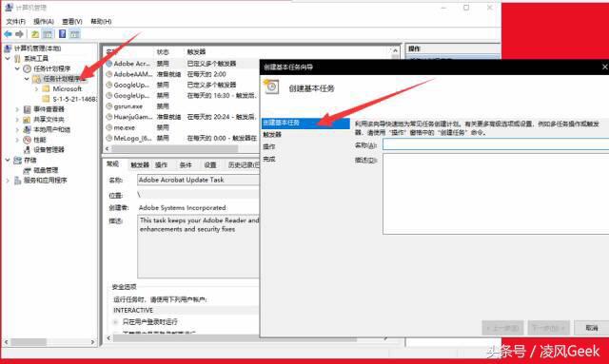Expand the 共享文件夹 tree node

click(x=17, y=119)
